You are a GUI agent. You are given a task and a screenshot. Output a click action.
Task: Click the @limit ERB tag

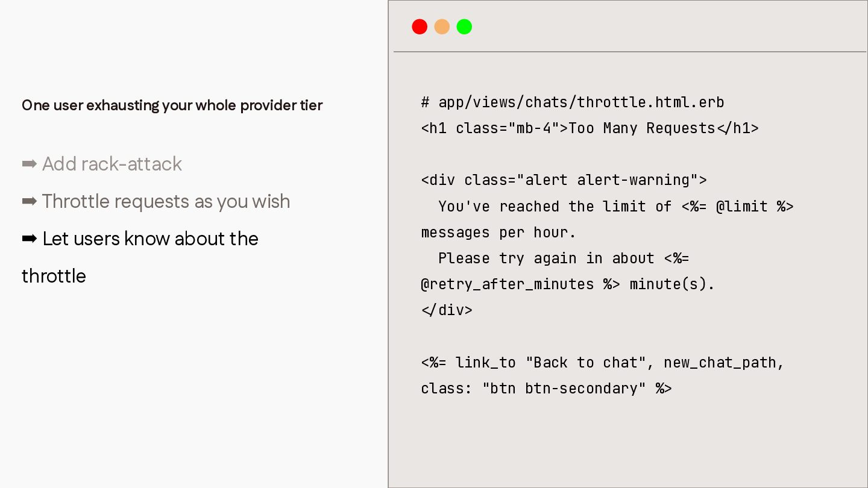[737, 207]
